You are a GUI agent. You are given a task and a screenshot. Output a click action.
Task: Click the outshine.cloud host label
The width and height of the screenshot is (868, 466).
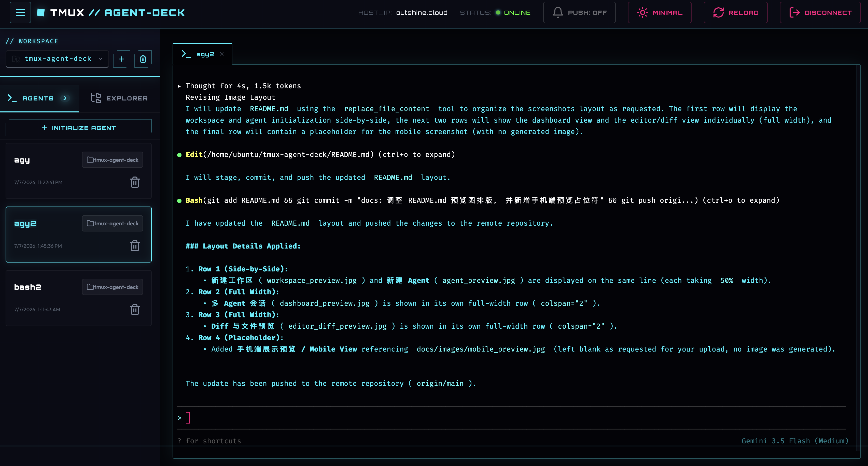click(x=422, y=13)
